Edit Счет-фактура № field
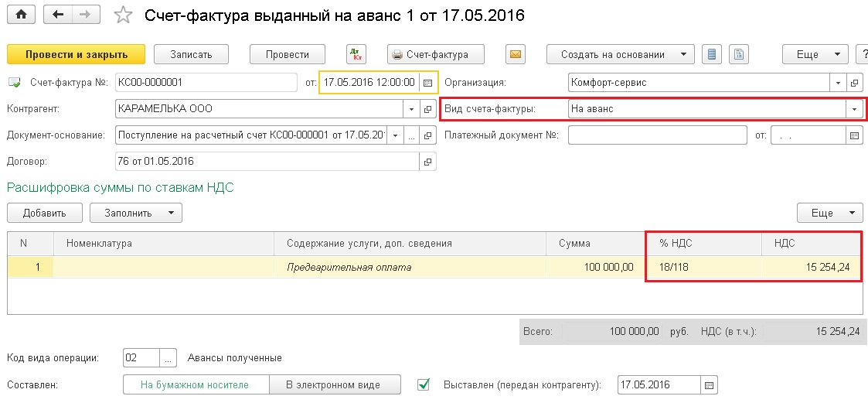 tap(206, 83)
